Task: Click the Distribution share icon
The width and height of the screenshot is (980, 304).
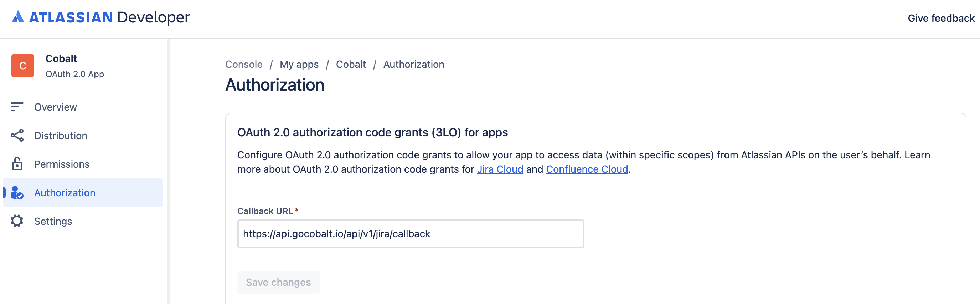Action: click(x=17, y=136)
